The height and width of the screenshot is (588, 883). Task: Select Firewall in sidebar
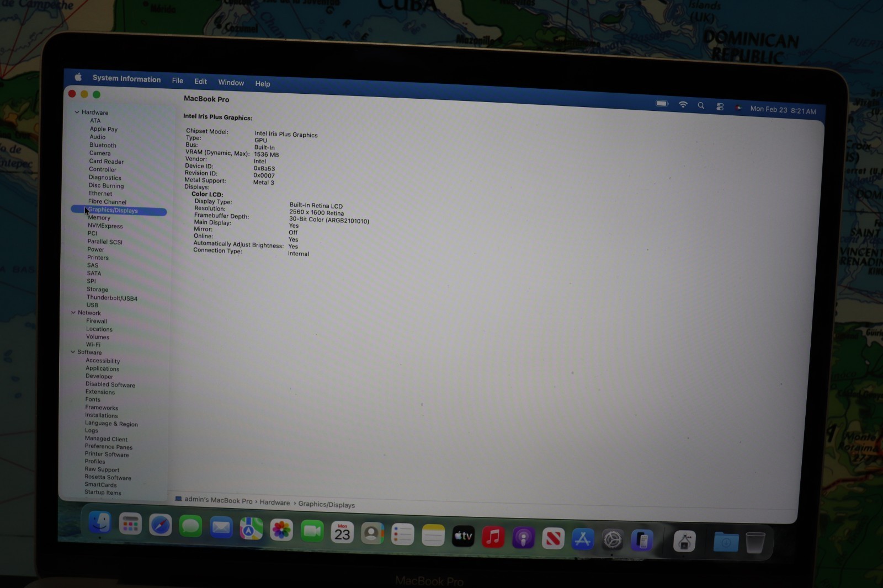coord(97,320)
